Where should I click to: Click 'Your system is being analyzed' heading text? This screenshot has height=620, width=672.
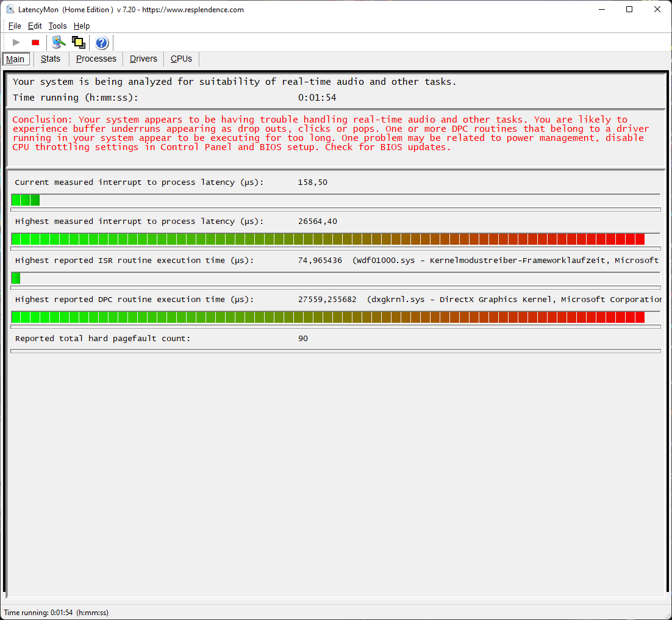(x=234, y=81)
